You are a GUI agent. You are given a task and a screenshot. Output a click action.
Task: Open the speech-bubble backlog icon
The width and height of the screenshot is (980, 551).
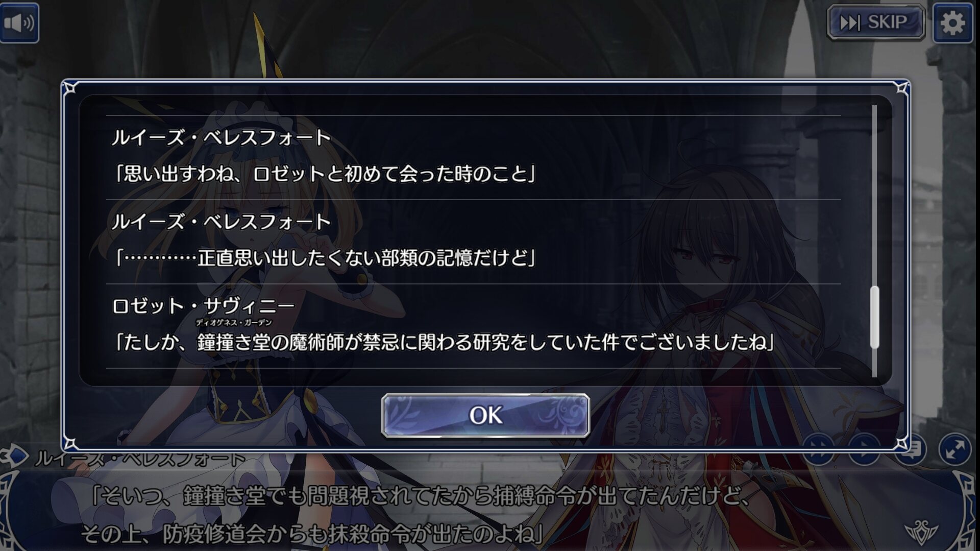pos(911,450)
